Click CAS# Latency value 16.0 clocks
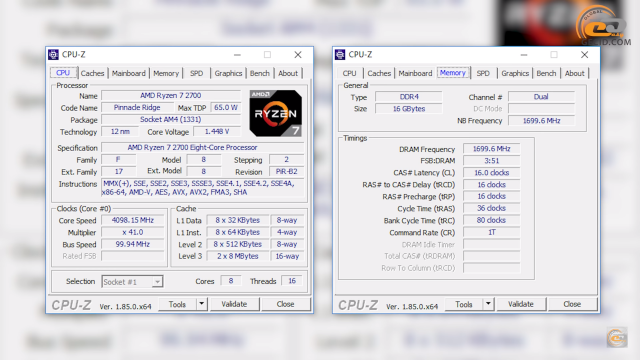Screen dimensions: 640x360 pos(492,173)
